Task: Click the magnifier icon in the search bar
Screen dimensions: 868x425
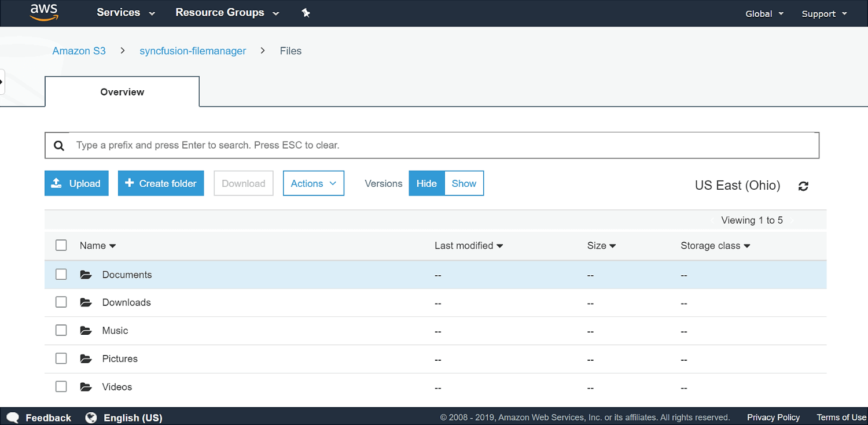Action: pyautogui.click(x=59, y=145)
